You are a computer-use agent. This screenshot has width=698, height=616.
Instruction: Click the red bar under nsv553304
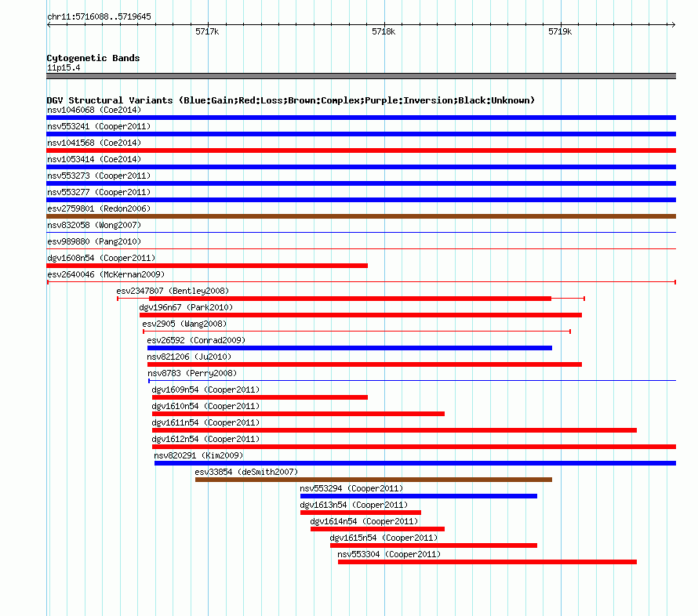(487, 562)
